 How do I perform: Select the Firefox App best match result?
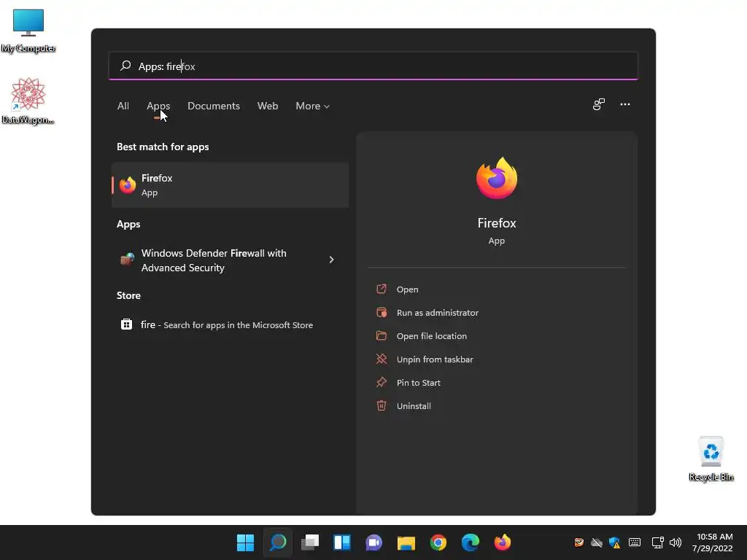tap(230, 184)
